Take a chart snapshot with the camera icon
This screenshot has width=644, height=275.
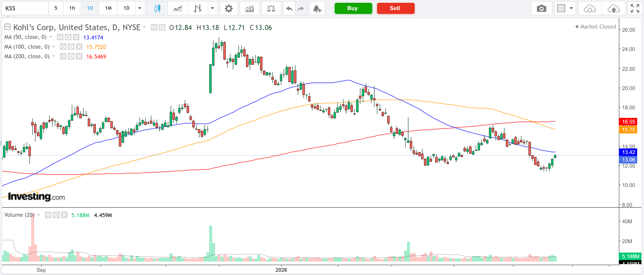pyautogui.click(x=541, y=8)
